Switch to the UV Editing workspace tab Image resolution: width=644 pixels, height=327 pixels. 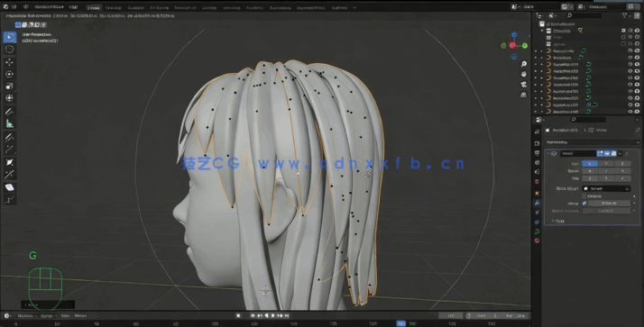(x=159, y=7)
